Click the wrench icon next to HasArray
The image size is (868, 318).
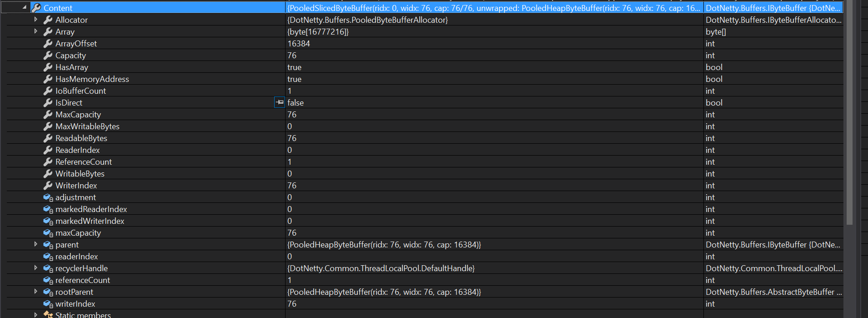48,67
